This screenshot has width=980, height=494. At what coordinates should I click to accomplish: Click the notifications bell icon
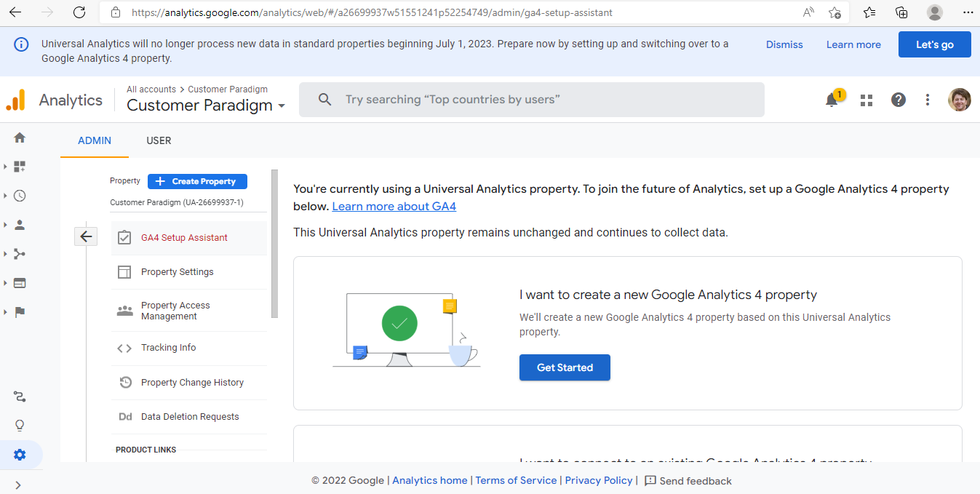click(832, 100)
